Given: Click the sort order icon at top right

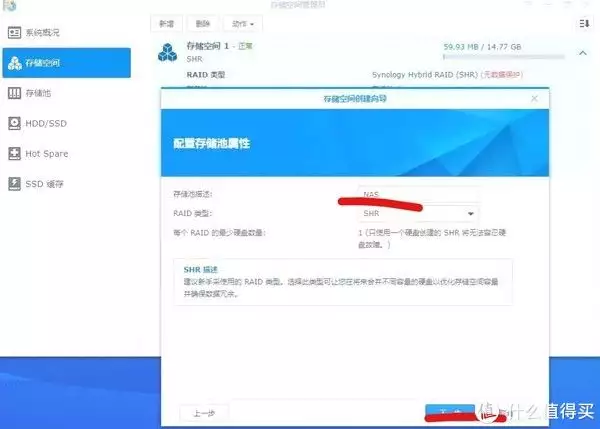Looking at the screenshot, I should [x=584, y=24].
